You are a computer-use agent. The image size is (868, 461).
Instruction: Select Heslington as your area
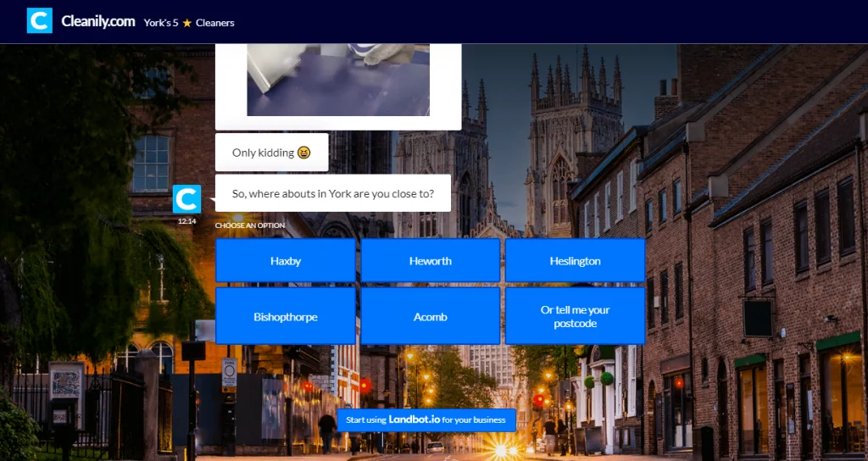576,261
